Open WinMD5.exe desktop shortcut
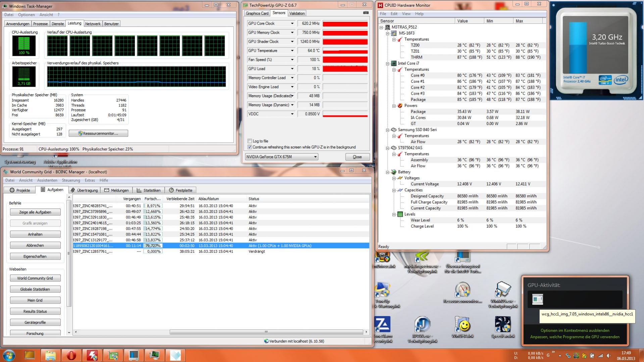 coord(502,295)
